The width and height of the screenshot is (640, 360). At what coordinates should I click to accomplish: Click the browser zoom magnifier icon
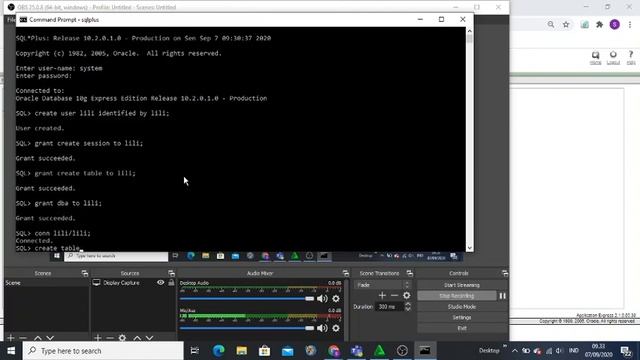click(x=551, y=24)
